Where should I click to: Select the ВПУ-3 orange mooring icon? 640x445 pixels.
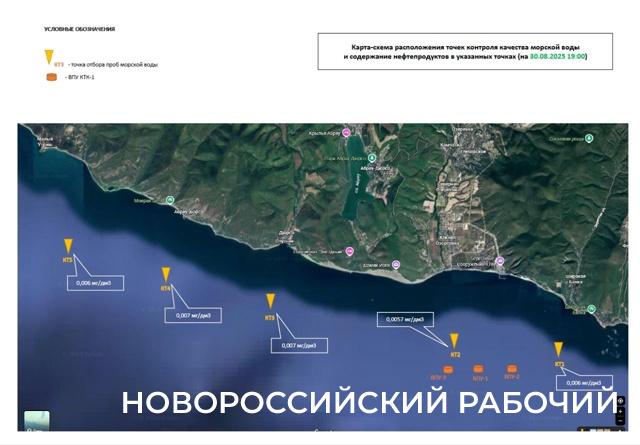[447, 369]
